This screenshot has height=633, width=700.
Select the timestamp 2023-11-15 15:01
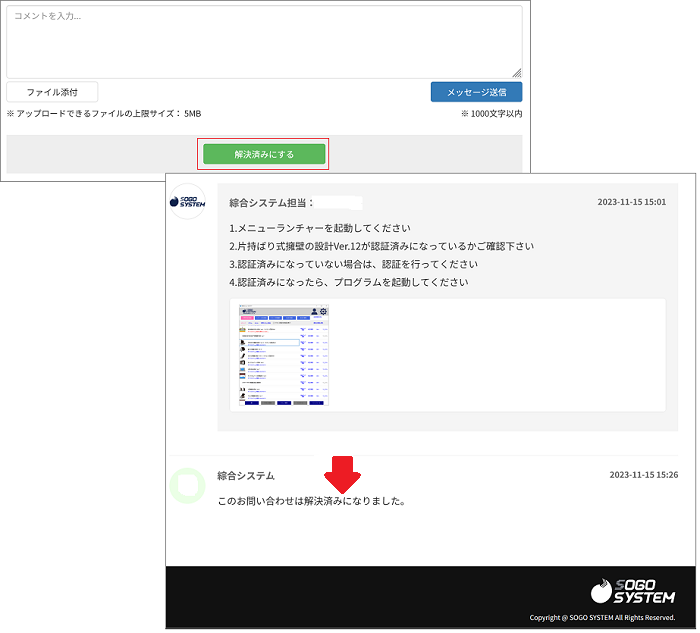tap(632, 202)
